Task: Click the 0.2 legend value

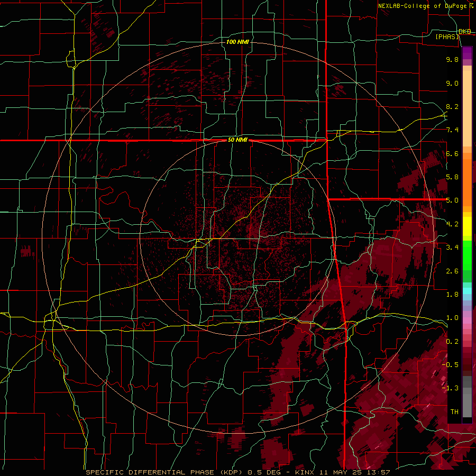Action: [x=452, y=342]
